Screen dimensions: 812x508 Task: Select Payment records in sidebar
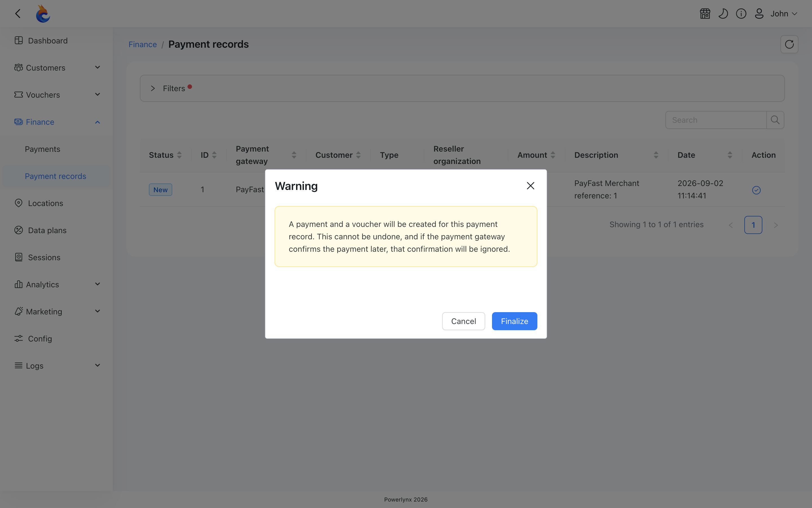pos(56,176)
